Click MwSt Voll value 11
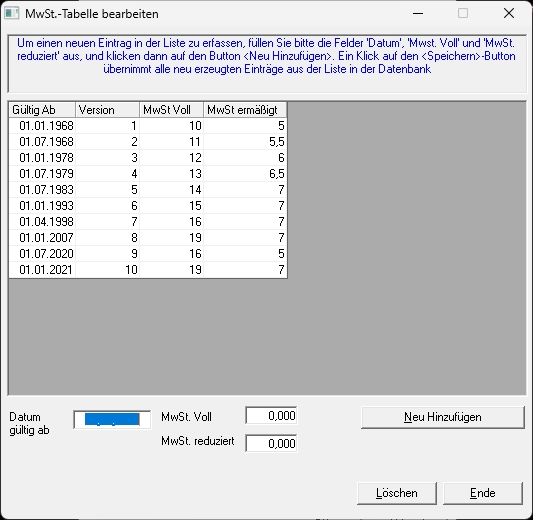Viewport: 533px width, 520px height. [171, 142]
